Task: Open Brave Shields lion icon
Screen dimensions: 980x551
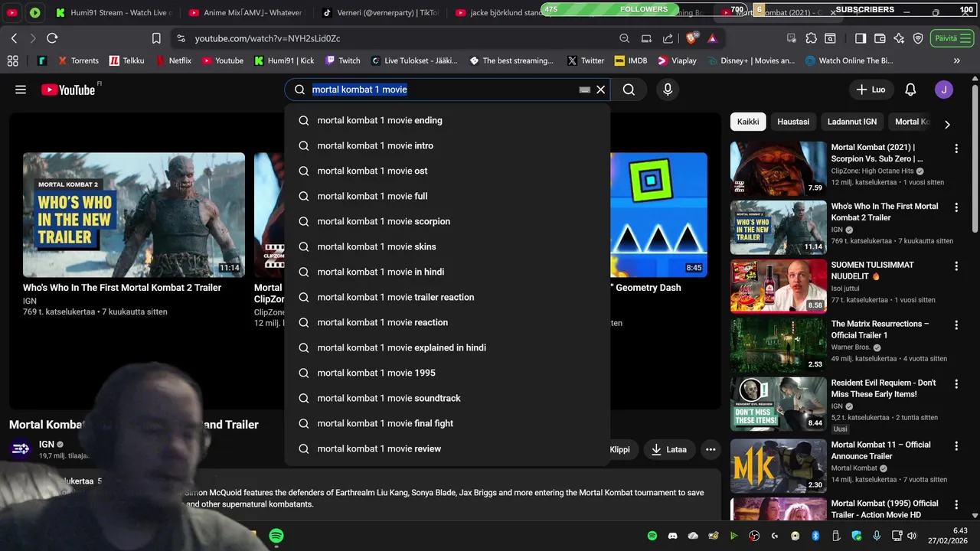Action: 692,38
